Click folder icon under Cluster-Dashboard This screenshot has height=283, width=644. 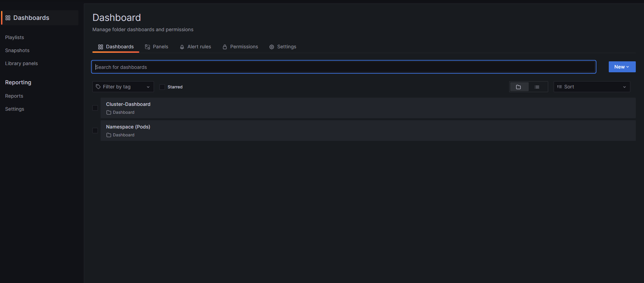tap(109, 112)
